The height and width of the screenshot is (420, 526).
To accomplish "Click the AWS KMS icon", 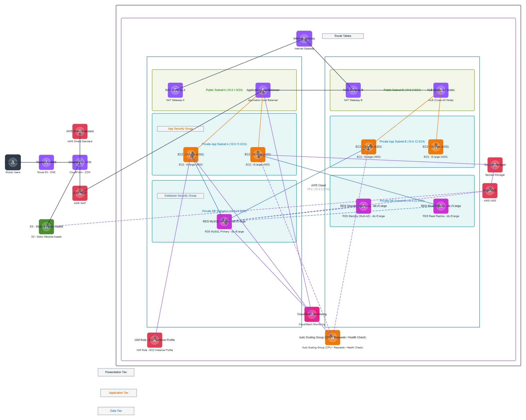I will click(x=490, y=191).
